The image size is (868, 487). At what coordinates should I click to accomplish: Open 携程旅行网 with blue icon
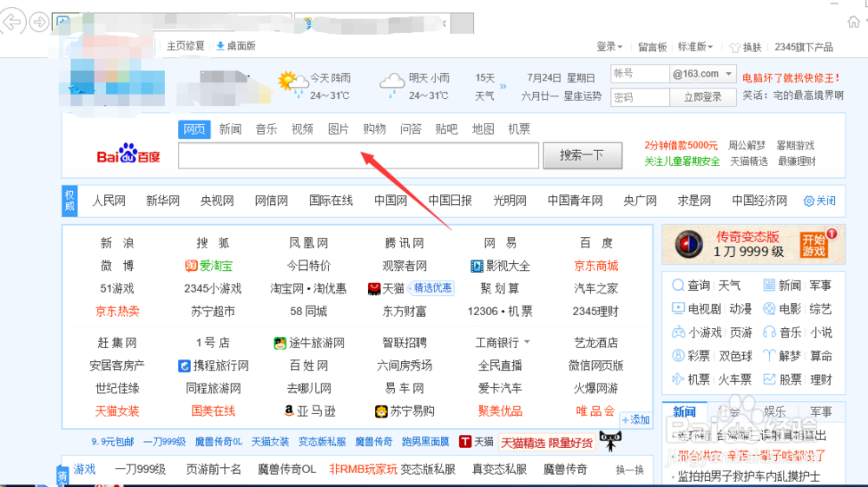214,365
